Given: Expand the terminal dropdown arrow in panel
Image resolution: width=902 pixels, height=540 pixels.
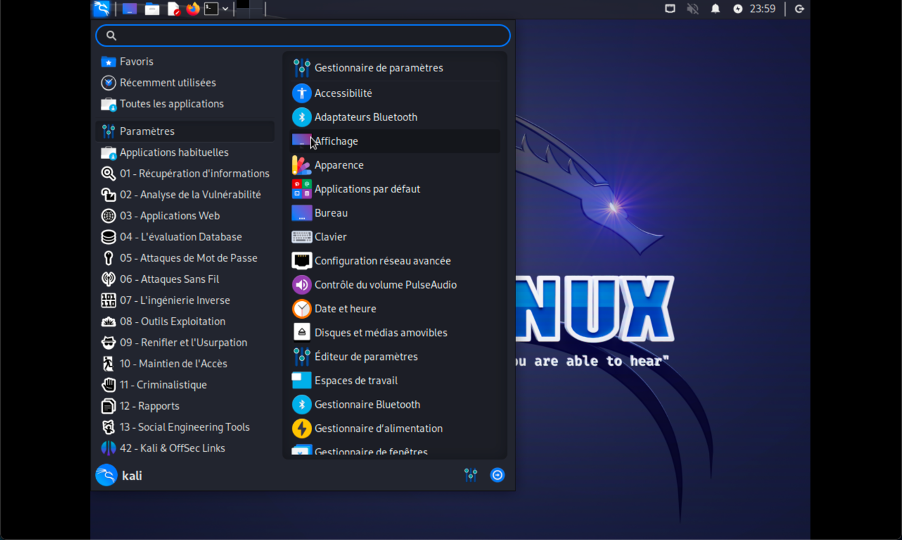Looking at the screenshot, I should (x=225, y=9).
